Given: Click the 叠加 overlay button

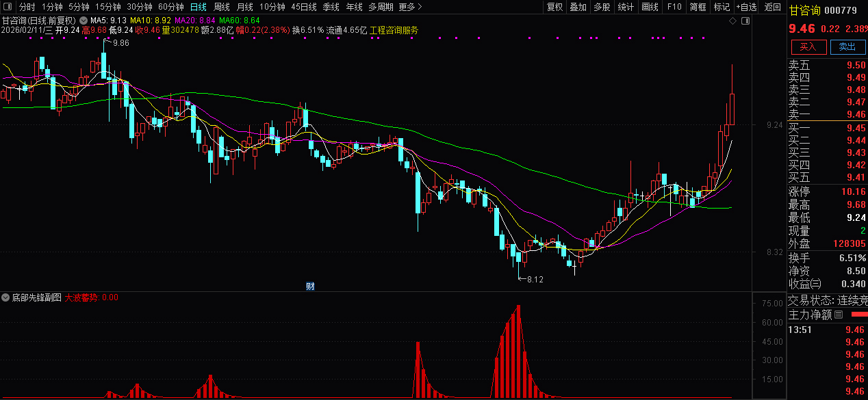Looking at the screenshot, I should coord(578,7).
